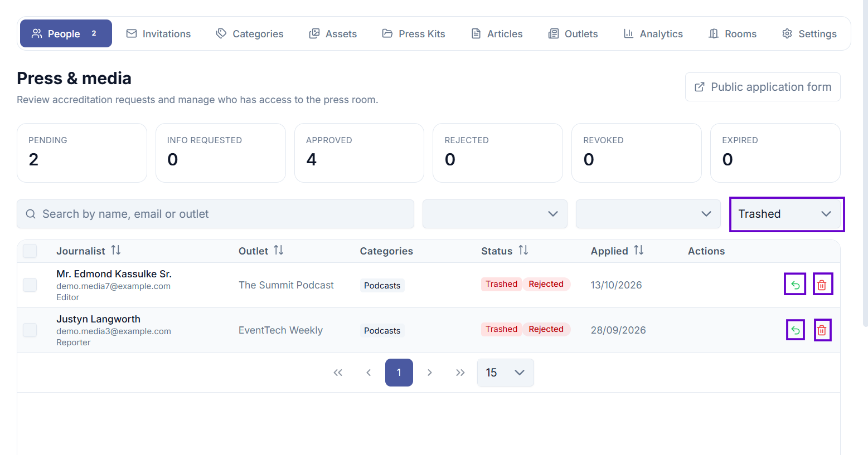Open the second empty filter dropdown
868x455 pixels.
point(648,214)
